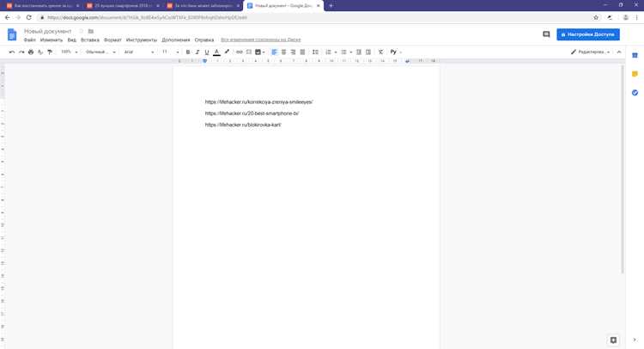Open the Файл menu
Viewport: 644px width, 349px height.
(x=29, y=40)
